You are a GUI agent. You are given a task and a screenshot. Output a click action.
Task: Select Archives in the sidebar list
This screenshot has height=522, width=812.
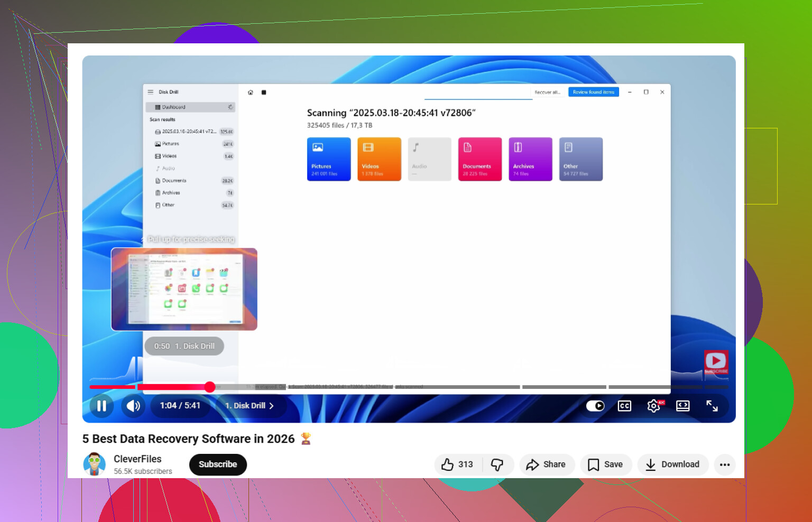(190, 193)
